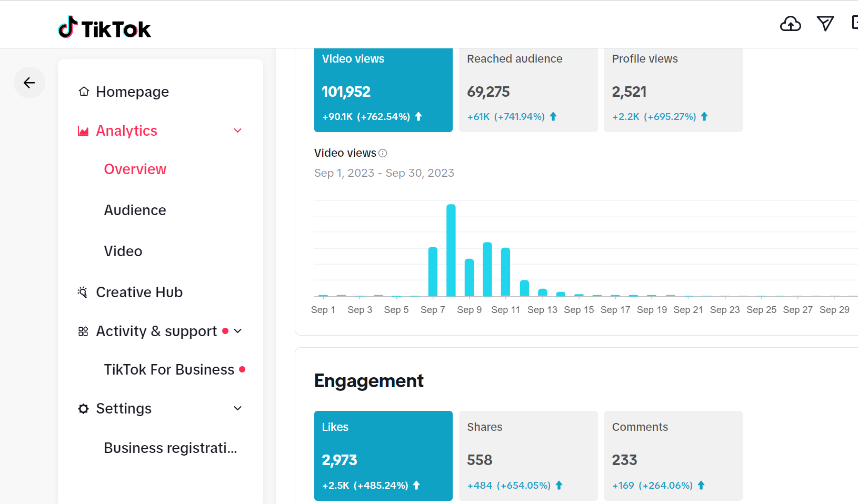The height and width of the screenshot is (504, 858).
Task: Click the Sep 11 chart bar
Action: [505, 272]
